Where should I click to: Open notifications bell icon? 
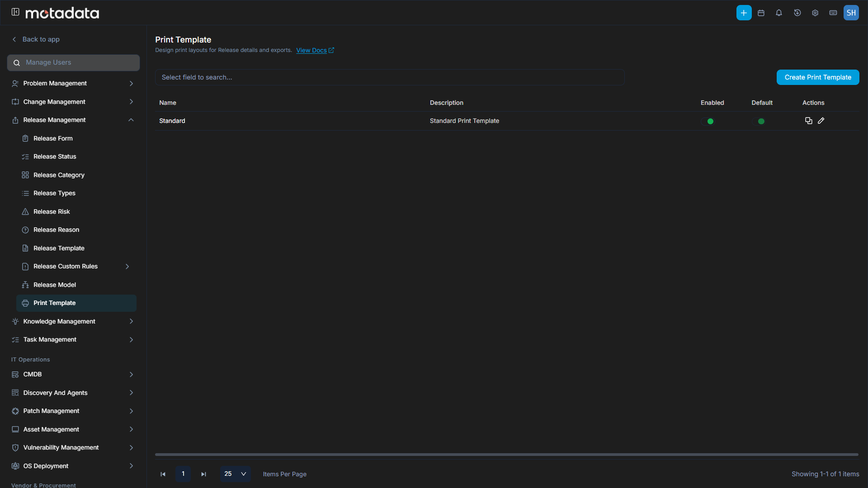point(779,13)
